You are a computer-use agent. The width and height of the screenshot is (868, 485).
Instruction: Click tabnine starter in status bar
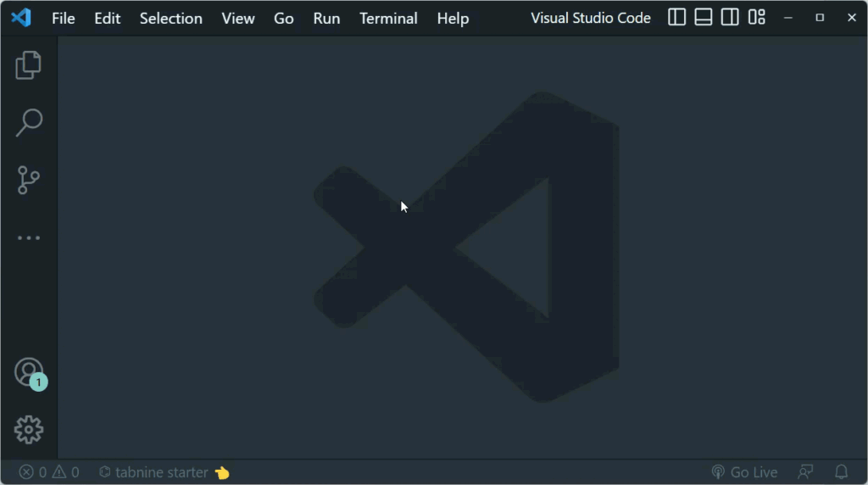tap(163, 472)
